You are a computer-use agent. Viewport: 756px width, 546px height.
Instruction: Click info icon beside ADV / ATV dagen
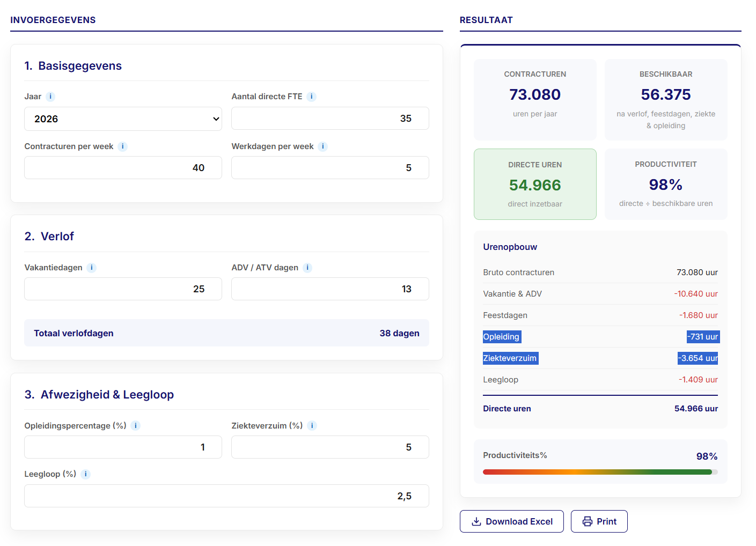(x=307, y=268)
